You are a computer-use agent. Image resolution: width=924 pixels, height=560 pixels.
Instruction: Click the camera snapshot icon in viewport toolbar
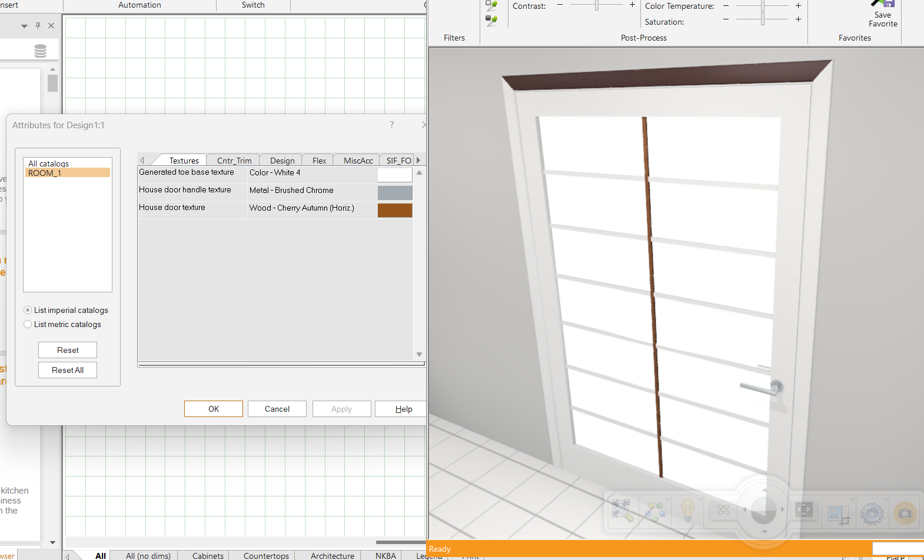[905, 513]
